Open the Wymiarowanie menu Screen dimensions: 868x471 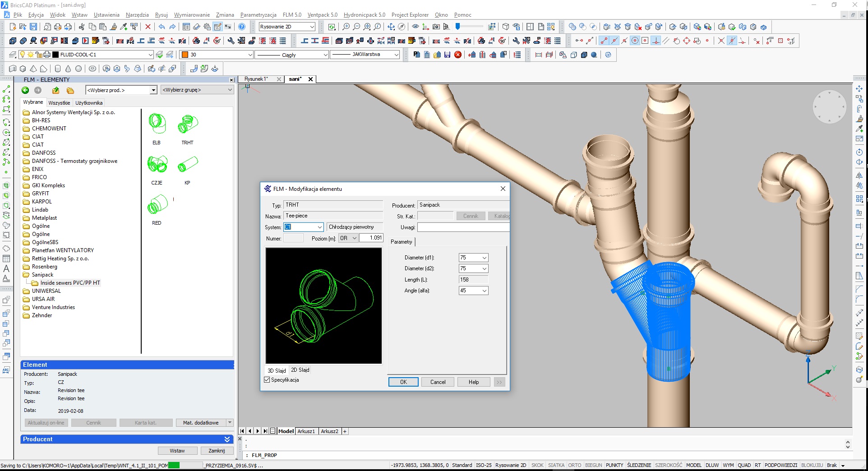click(192, 15)
